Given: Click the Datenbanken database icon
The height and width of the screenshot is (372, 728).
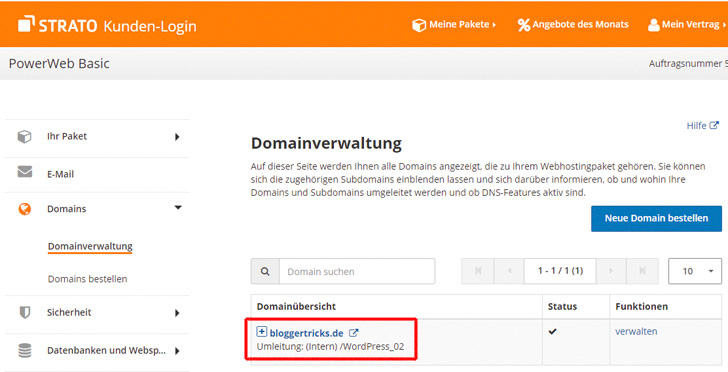Looking at the screenshot, I should point(25,351).
